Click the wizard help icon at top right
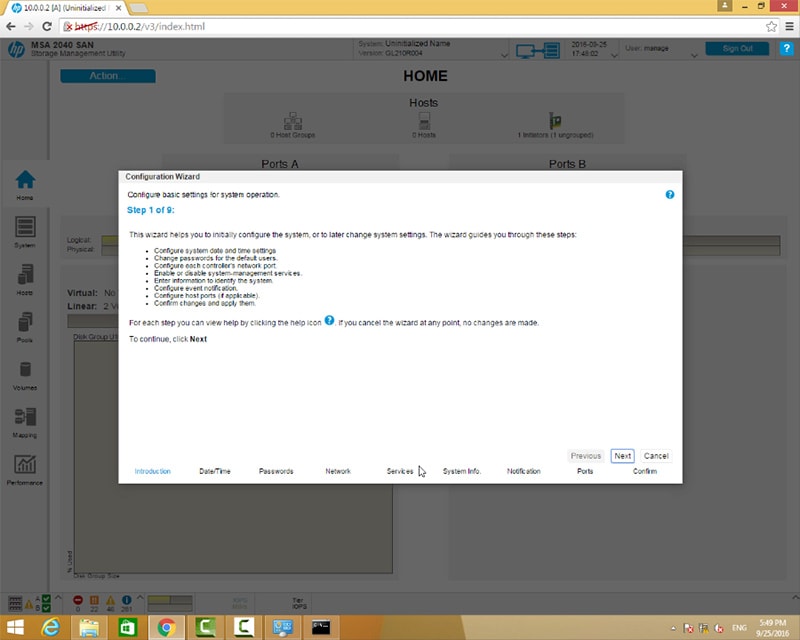 click(x=670, y=195)
